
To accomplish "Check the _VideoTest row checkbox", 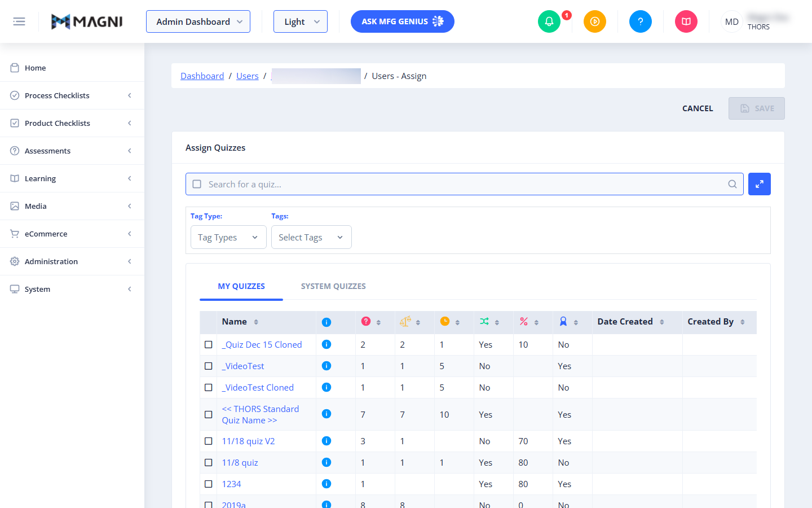I will click(209, 366).
